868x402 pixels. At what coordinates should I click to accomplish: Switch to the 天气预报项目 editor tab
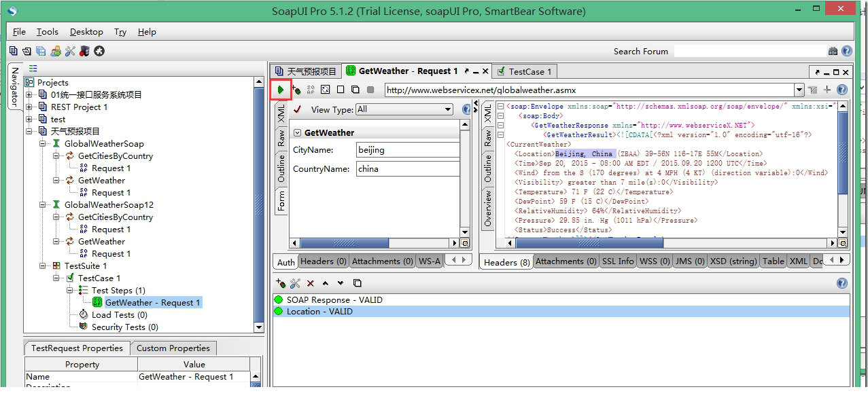point(306,71)
